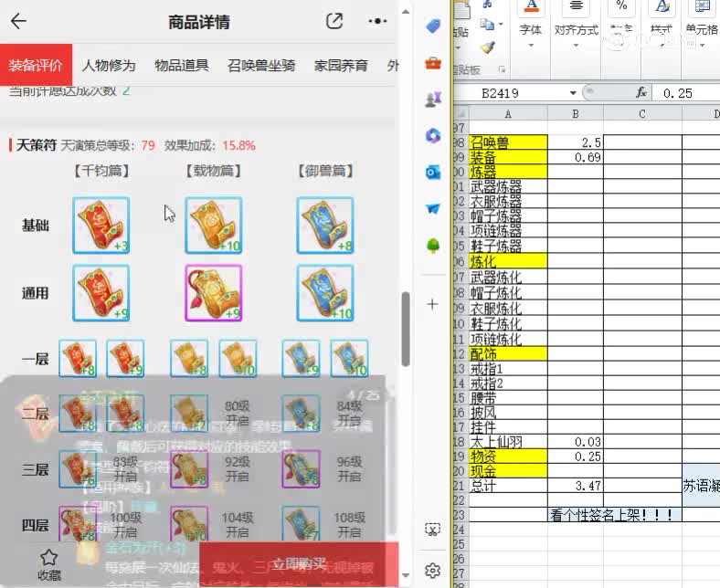The height and width of the screenshot is (588, 720).
Task: Click the 一层 blue talisman +10
Action: [349, 359]
